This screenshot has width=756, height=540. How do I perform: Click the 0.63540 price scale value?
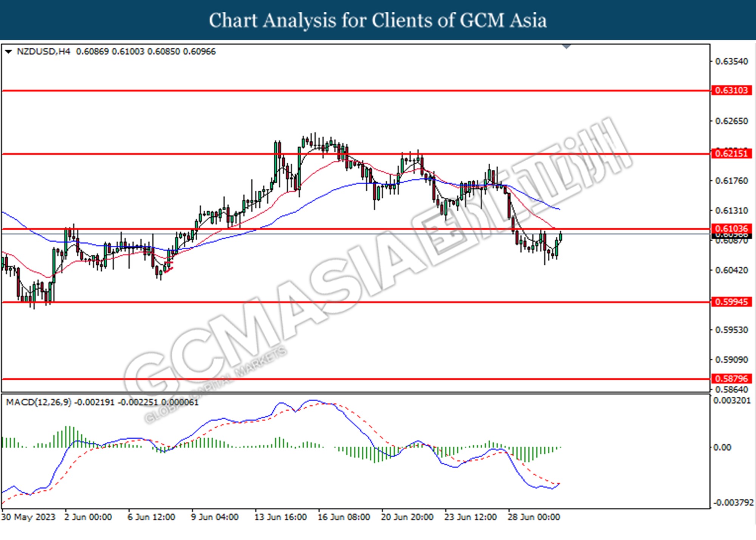click(x=731, y=62)
